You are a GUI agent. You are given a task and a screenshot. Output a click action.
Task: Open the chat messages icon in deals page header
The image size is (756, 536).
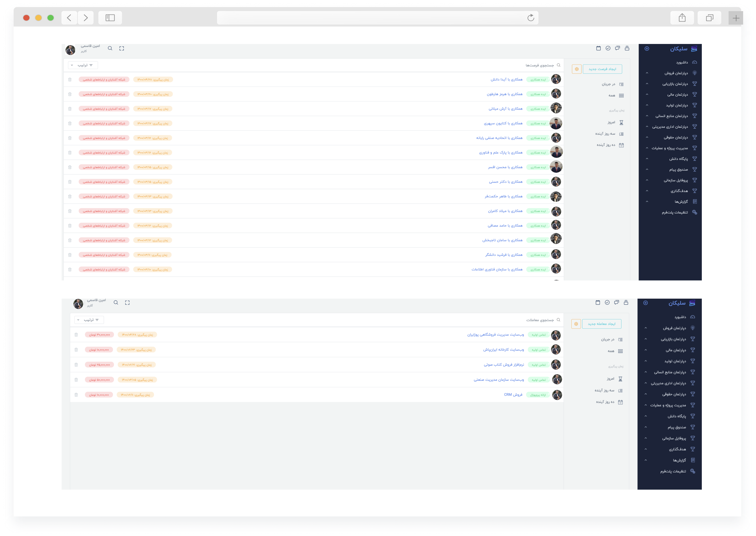[x=616, y=302]
